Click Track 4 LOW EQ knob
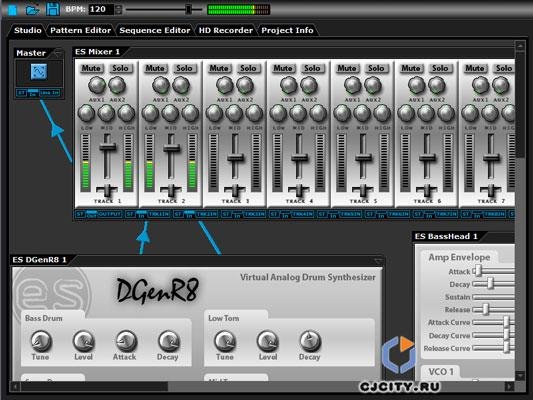 [278, 113]
